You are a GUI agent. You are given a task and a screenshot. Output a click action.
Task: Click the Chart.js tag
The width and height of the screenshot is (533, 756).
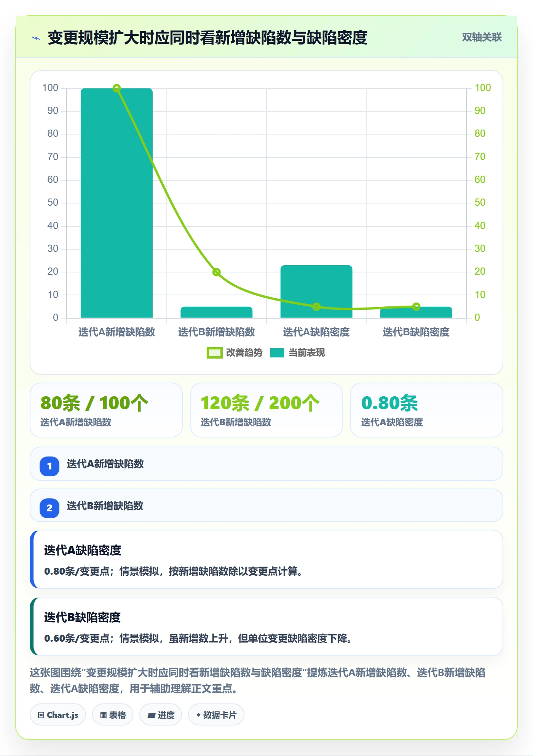click(x=58, y=715)
